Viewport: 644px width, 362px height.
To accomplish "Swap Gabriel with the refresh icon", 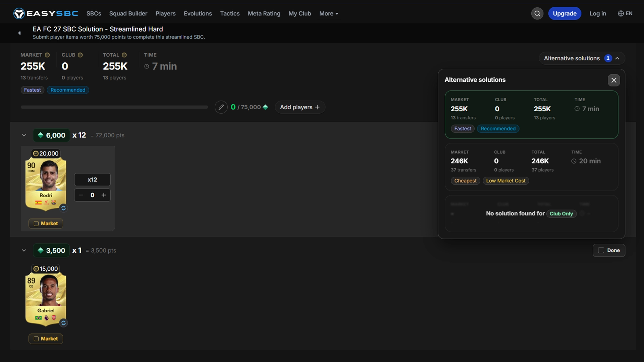I will (x=63, y=323).
